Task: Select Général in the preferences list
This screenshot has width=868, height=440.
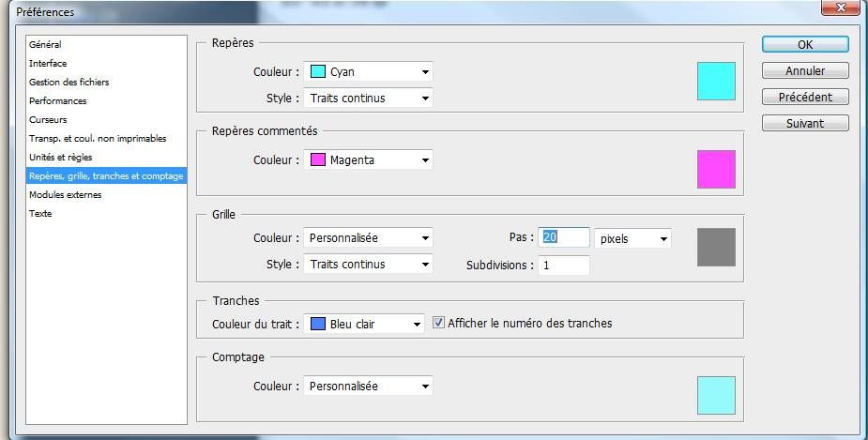Action: pos(45,44)
